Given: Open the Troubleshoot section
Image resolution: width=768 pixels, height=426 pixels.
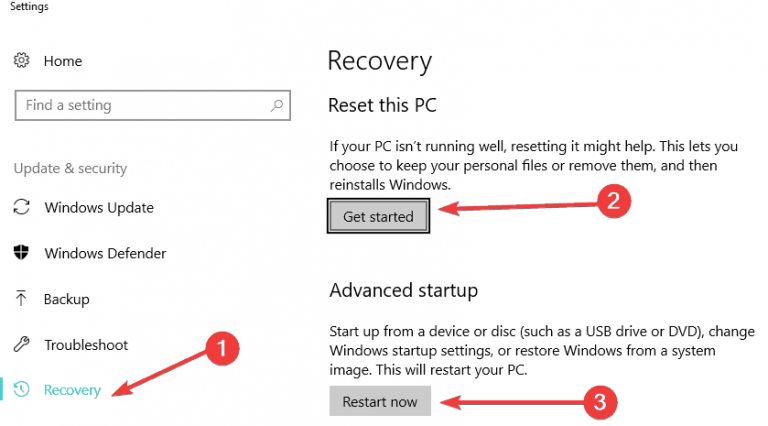Looking at the screenshot, I should 86,345.
